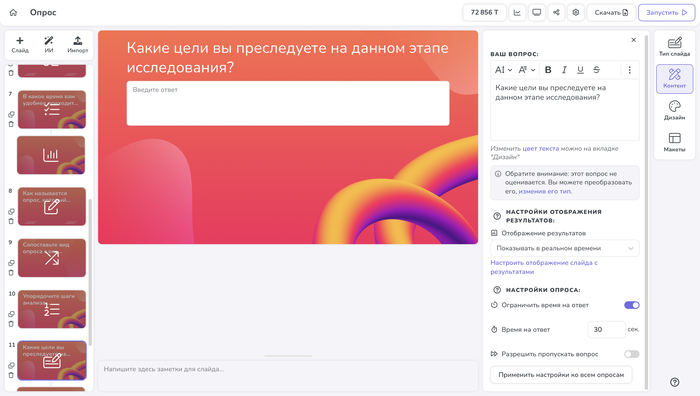Select slide 8 Как называется thumbnail
The image size is (700, 396).
tap(52, 206)
